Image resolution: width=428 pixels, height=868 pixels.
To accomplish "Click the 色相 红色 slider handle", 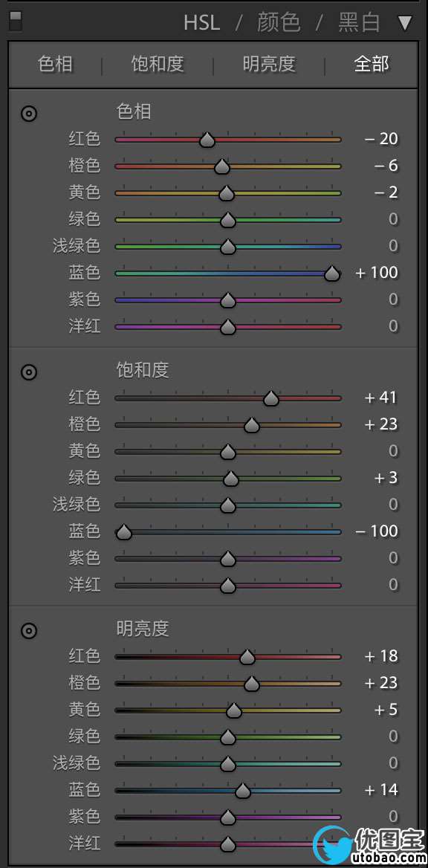I will (207, 140).
